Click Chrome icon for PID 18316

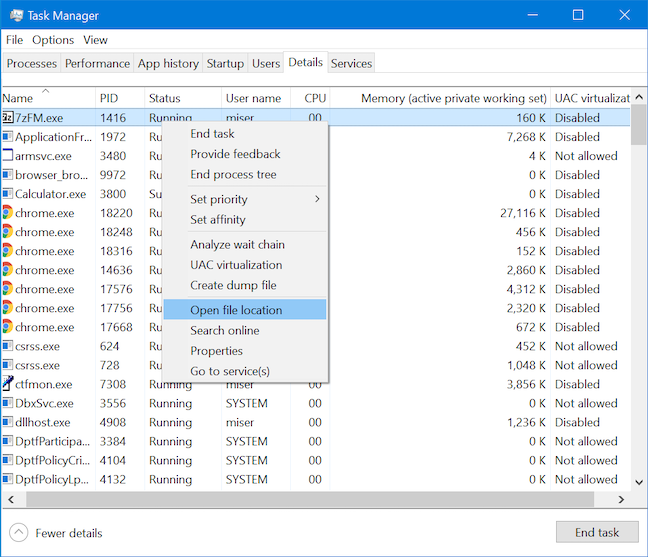point(8,250)
